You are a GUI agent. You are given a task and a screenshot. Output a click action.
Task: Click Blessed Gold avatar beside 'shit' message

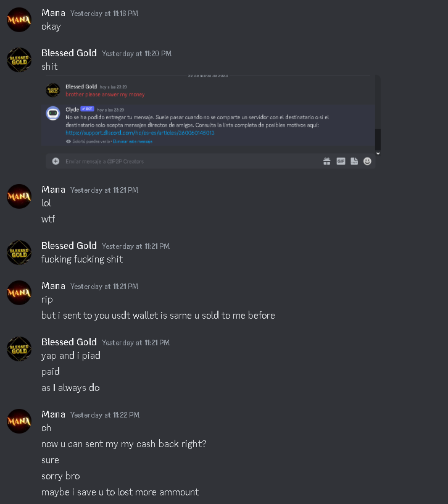pos(19,60)
